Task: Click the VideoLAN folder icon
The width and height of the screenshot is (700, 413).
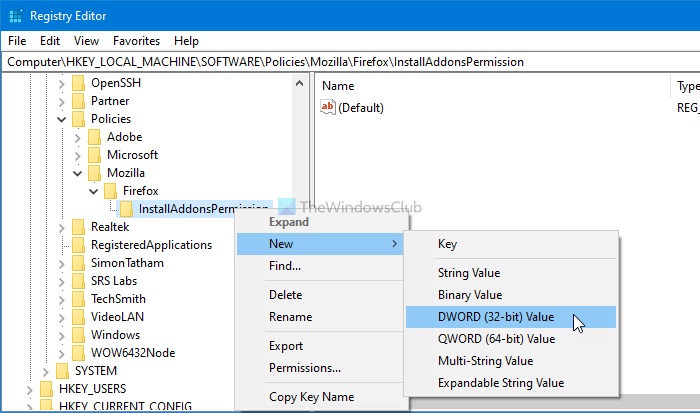Action: coord(79,317)
